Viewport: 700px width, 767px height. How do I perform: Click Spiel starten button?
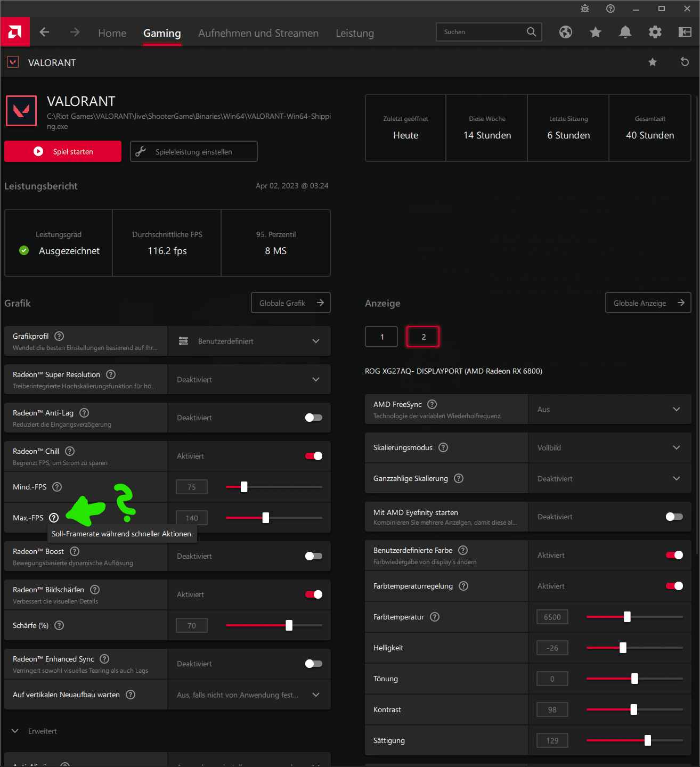(63, 151)
